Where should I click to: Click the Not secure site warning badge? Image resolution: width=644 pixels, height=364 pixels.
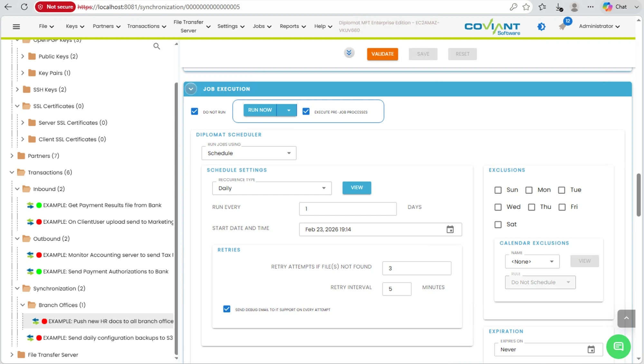click(x=55, y=7)
